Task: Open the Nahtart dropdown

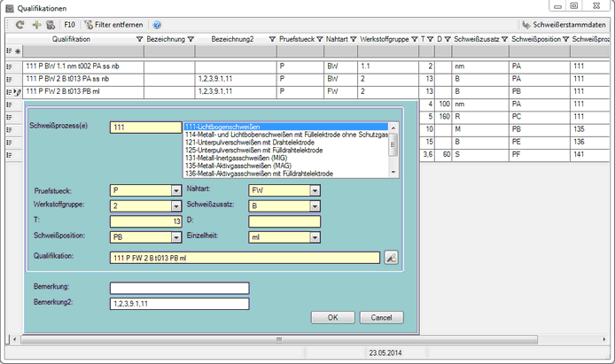Action: pos(315,190)
